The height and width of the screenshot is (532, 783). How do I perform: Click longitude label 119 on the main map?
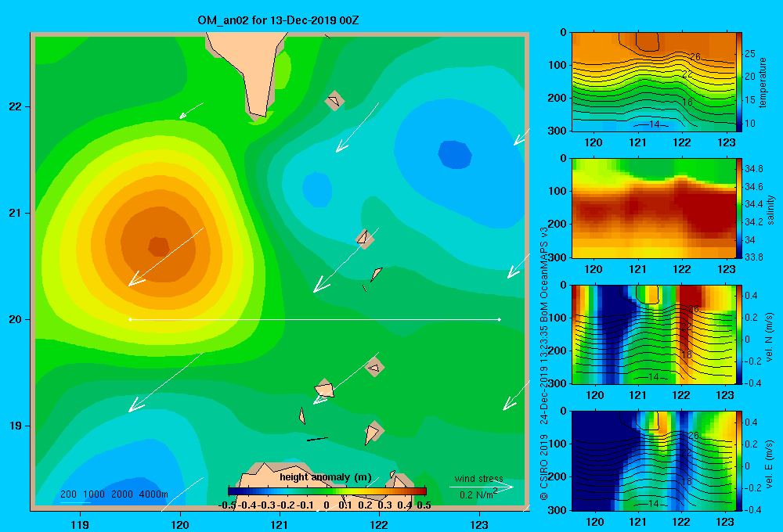click(x=80, y=524)
